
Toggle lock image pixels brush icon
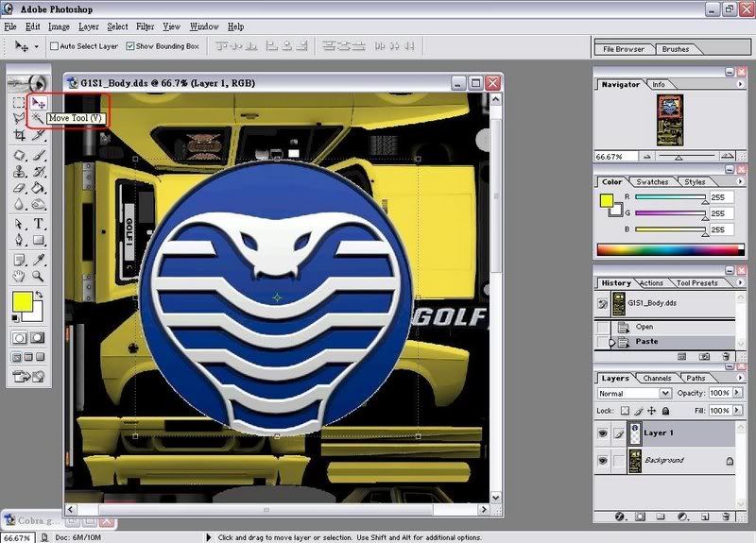(x=639, y=411)
